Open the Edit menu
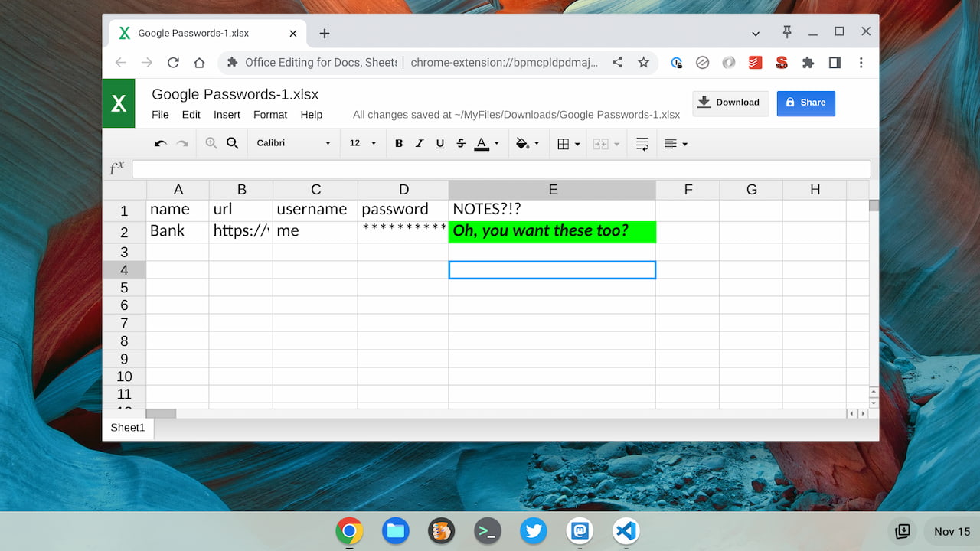Image resolution: width=980 pixels, height=551 pixels. [191, 115]
